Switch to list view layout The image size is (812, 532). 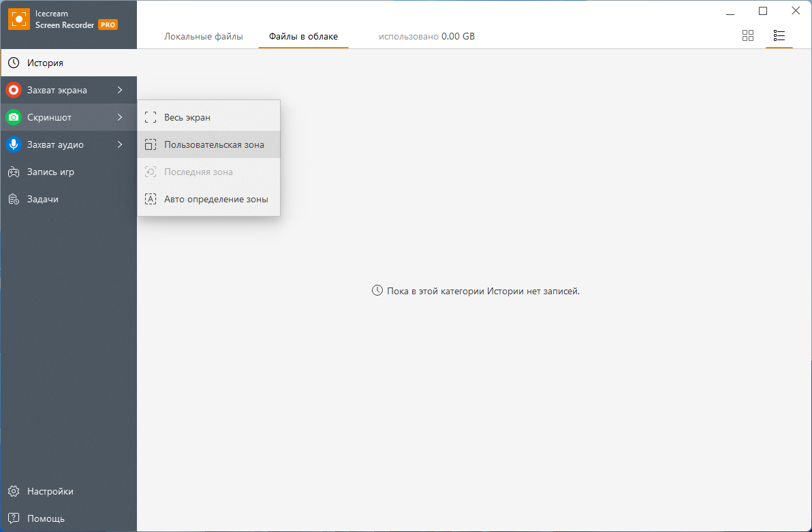pyautogui.click(x=779, y=35)
